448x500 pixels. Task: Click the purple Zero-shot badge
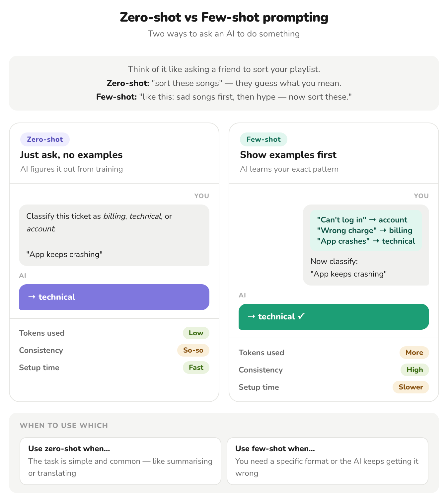tap(45, 139)
